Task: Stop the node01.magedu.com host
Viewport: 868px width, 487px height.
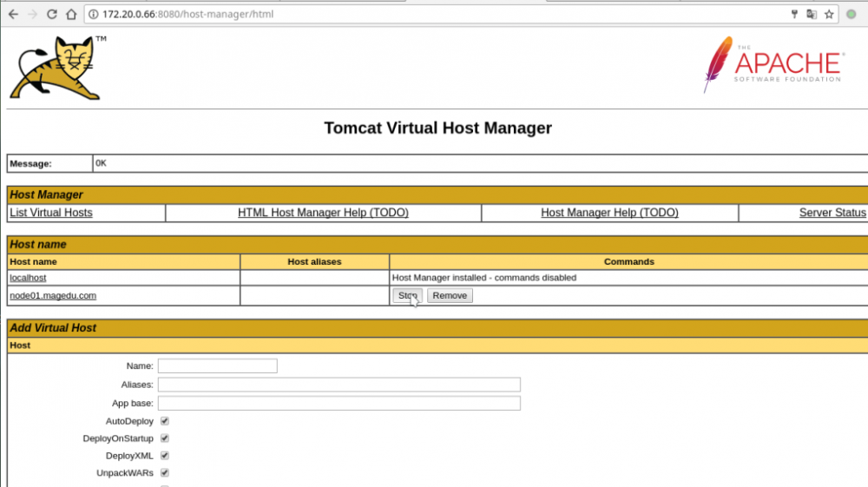Action: 407,295
